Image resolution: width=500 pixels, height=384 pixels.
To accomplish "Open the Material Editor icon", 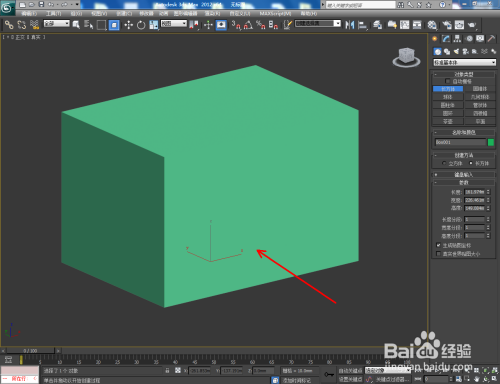I will pos(432,25).
